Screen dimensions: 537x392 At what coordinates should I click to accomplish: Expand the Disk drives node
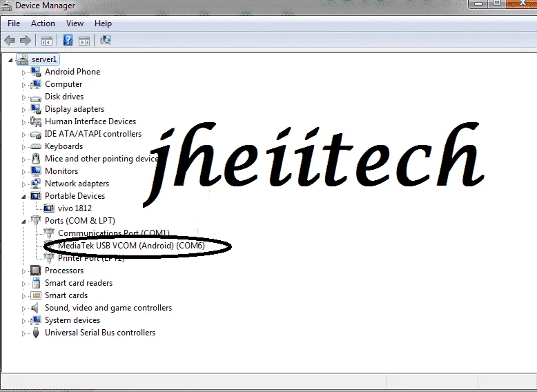[23, 97]
